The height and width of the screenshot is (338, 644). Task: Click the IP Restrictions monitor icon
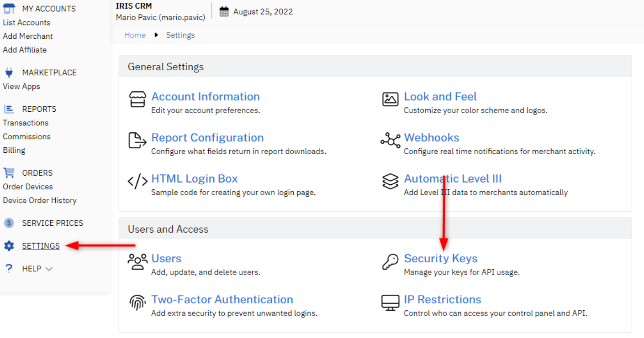(390, 303)
